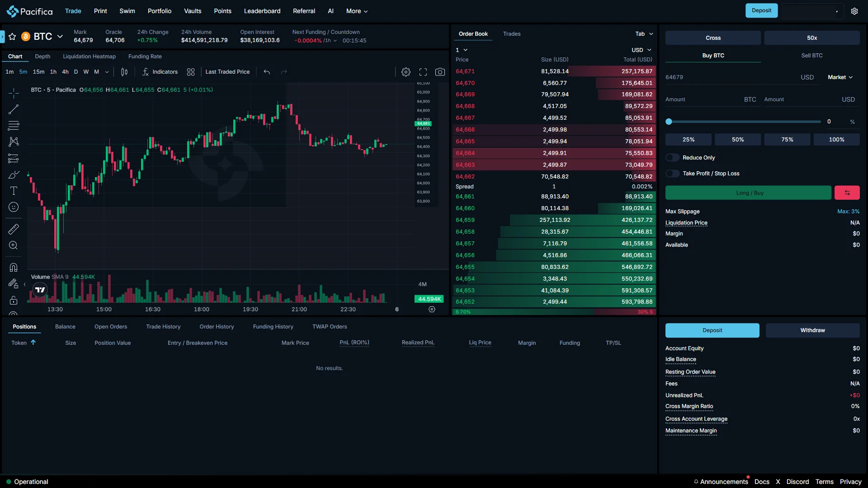Open the emoji icons tool
The image size is (868, 488).
(x=14, y=207)
